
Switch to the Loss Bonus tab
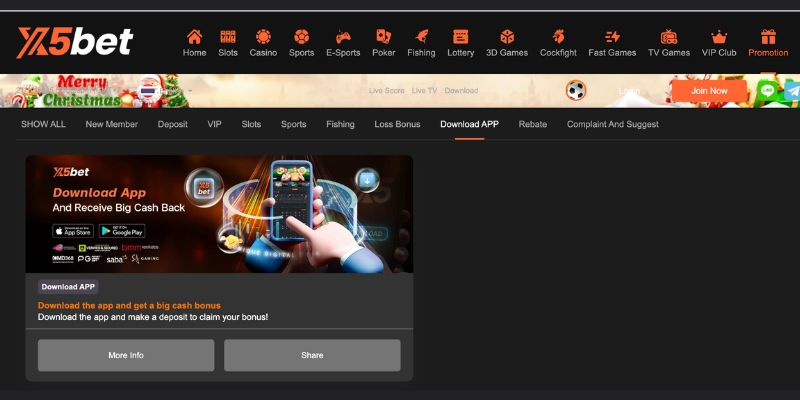(x=397, y=124)
